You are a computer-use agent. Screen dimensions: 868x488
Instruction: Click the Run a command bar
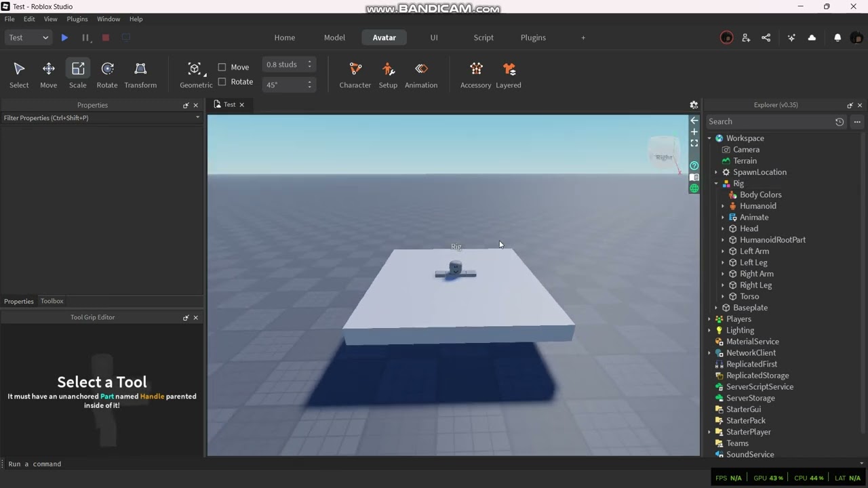coord(434,464)
